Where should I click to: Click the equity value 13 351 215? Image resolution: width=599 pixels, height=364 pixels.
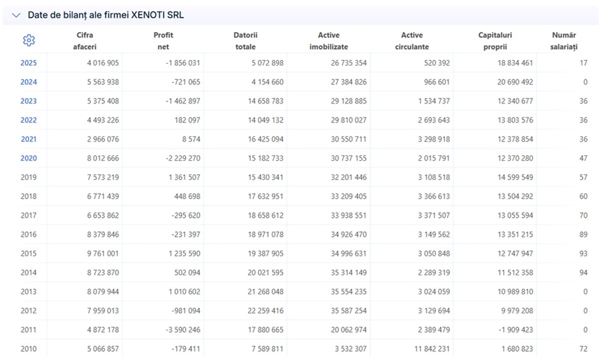[515, 234]
